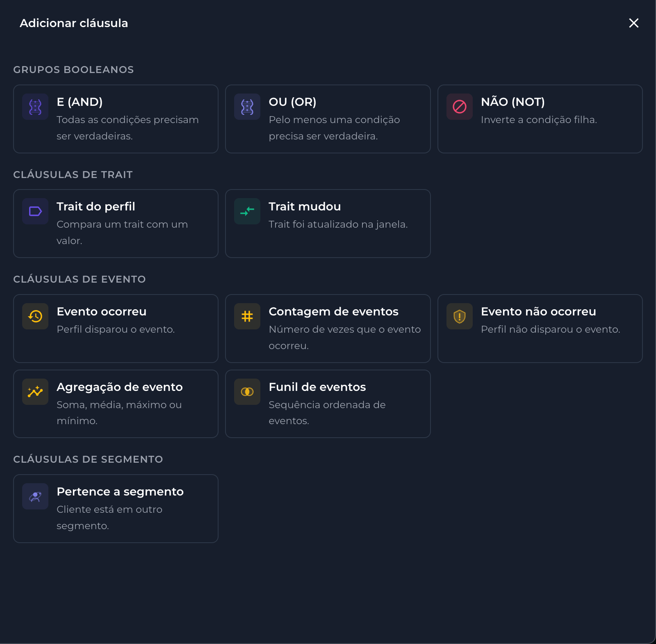Choose the Trait mudou title
This screenshot has height=644, width=656.
(x=305, y=206)
